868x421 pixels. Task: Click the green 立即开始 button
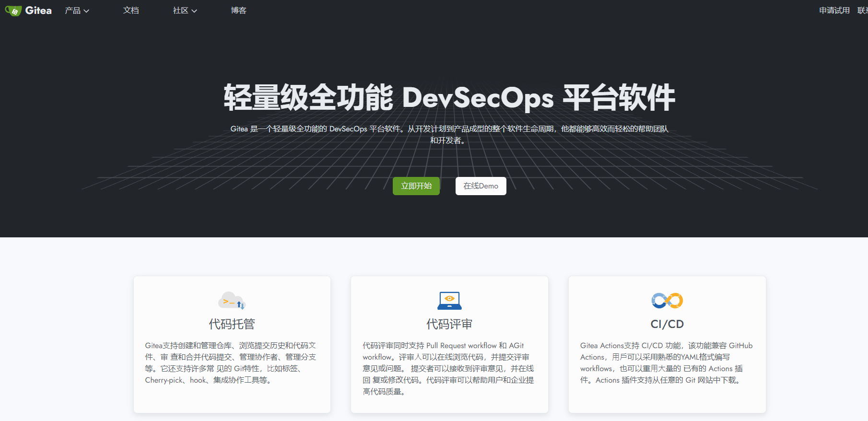click(x=416, y=186)
